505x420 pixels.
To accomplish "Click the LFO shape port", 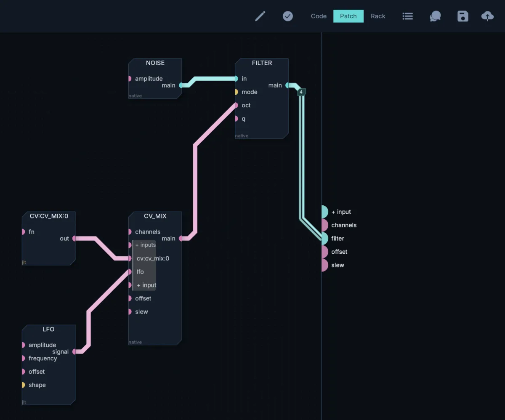I will (x=23, y=385).
